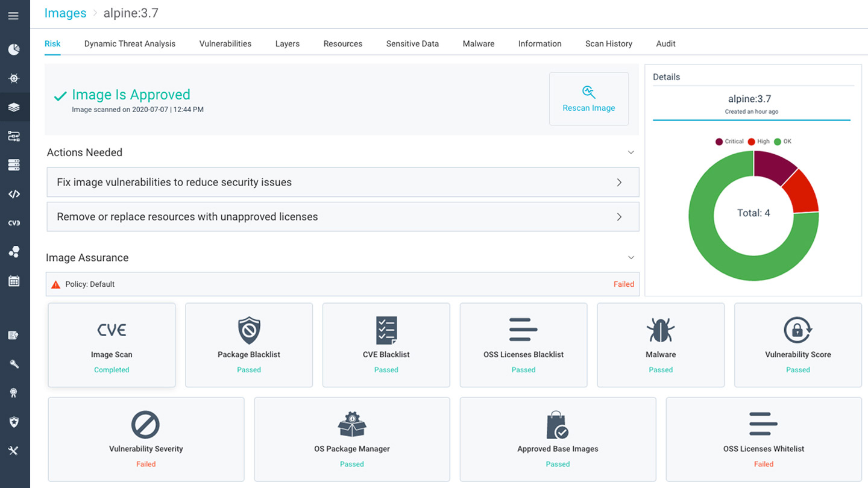Open the calendar sidebar icon
Viewport: 868px width, 488px height.
point(14,281)
